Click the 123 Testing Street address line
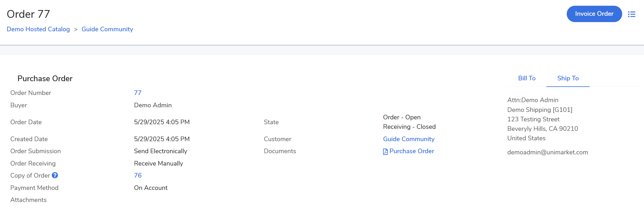This screenshot has width=644, height=210. coord(533,119)
